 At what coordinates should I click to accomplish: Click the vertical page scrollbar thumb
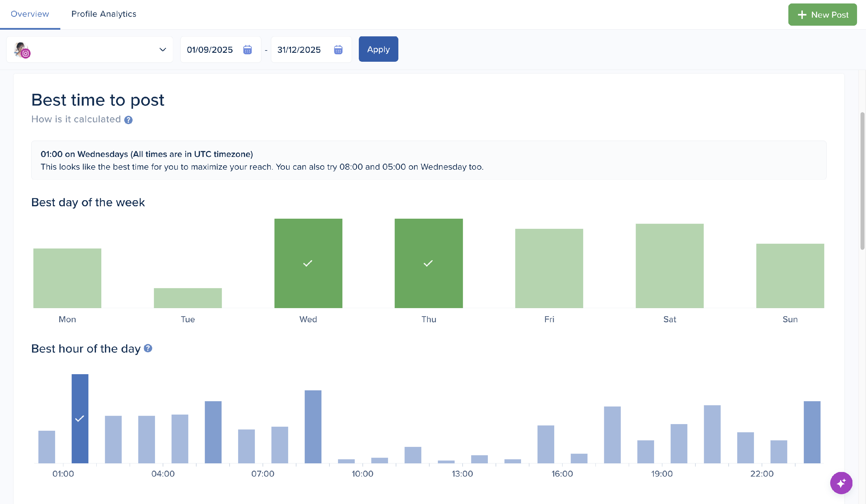[x=862, y=181]
